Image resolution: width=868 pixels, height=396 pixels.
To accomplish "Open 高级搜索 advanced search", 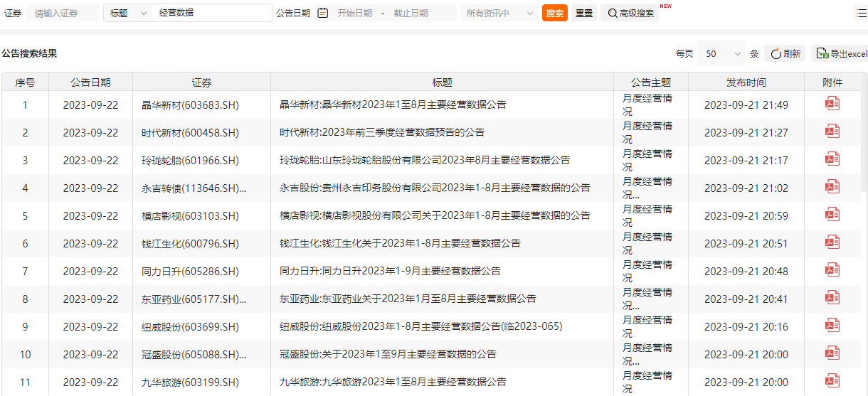I will (630, 13).
